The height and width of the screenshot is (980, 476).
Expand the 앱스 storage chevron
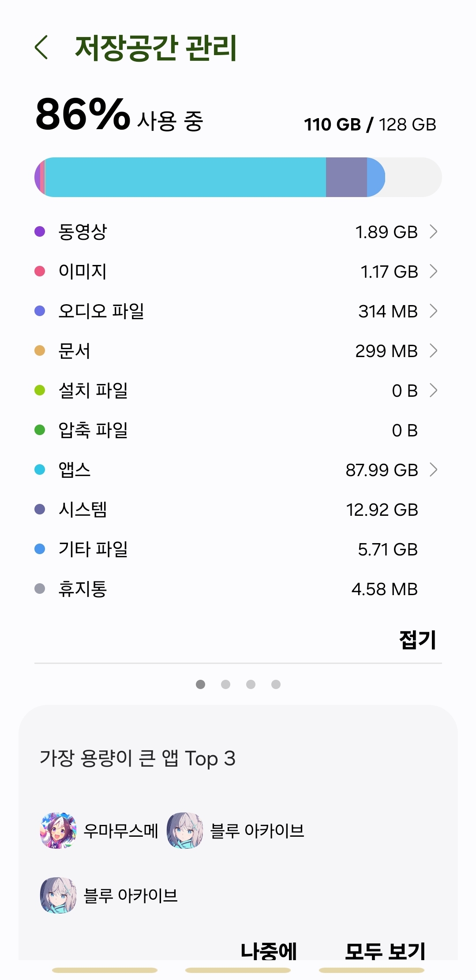433,470
